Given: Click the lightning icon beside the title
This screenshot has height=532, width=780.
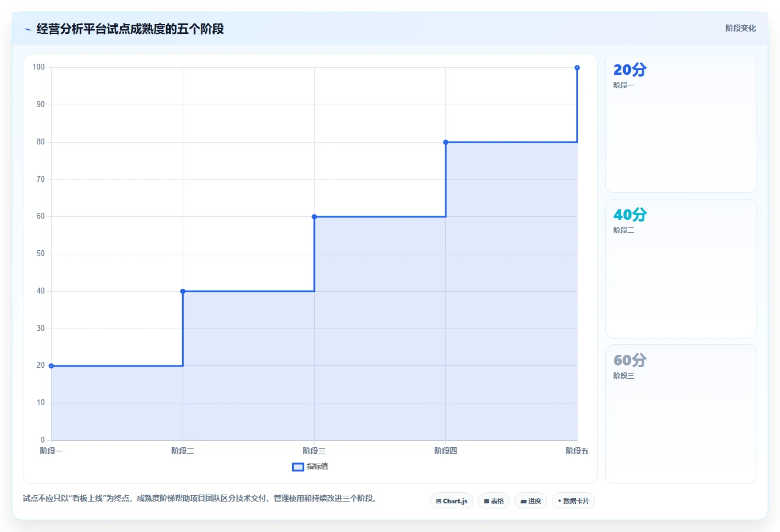Looking at the screenshot, I should point(28,29).
